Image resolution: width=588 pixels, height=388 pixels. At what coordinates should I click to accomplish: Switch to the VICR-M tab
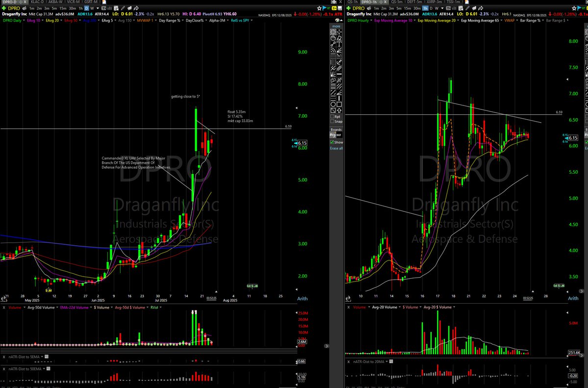coord(73,2)
